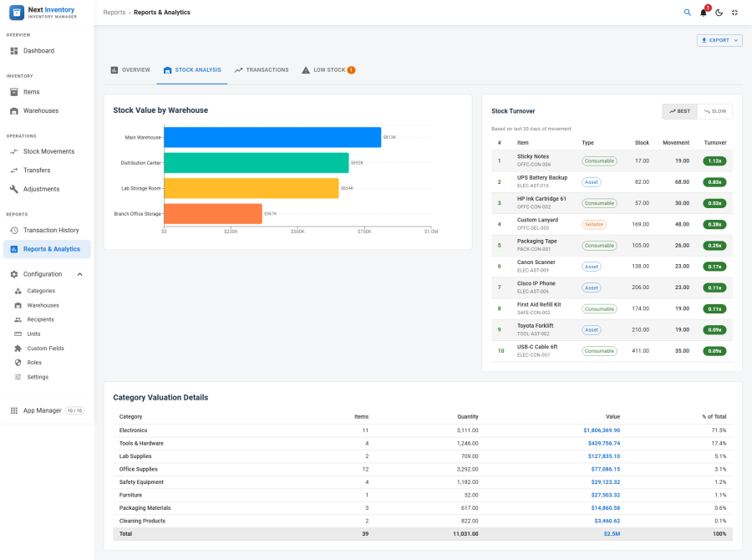Click the Toyota Forklift item
Viewport: 752px width, 560px height.
pos(536,326)
